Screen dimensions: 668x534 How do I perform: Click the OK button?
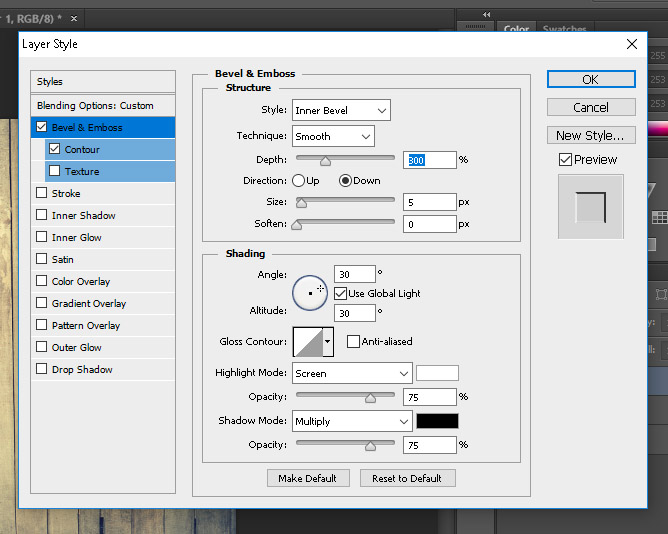(x=590, y=79)
